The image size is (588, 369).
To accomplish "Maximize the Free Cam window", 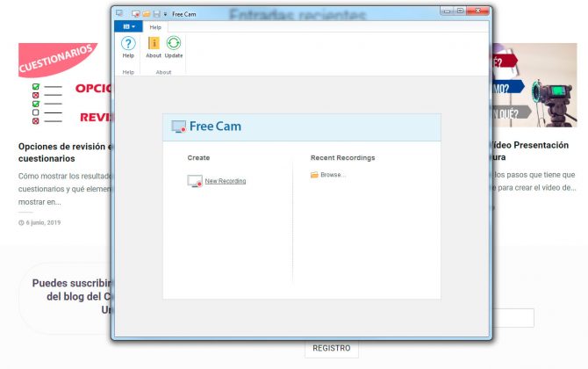I will point(460,11).
